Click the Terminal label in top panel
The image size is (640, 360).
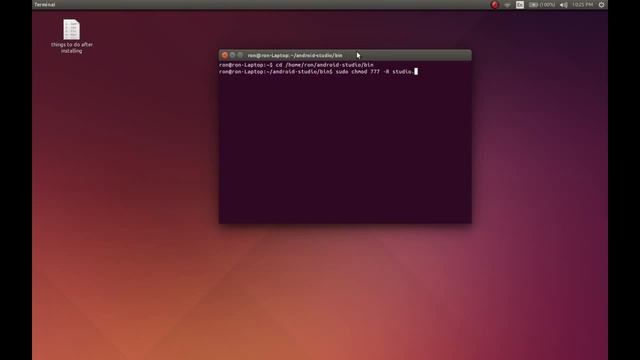coord(44,4)
